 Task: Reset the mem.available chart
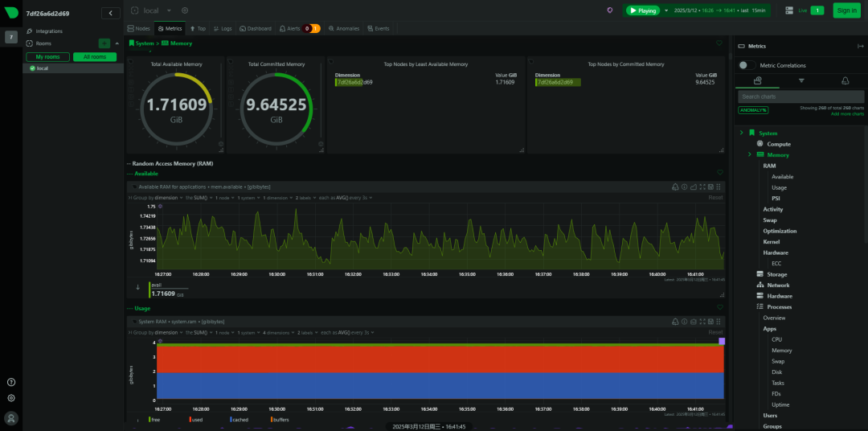tap(716, 198)
